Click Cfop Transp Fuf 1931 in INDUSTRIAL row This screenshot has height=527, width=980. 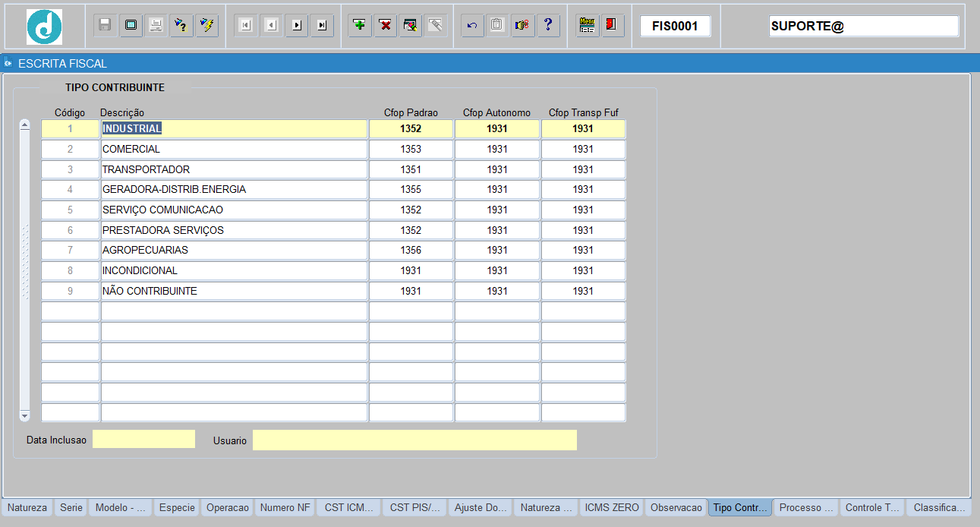(583, 129)
